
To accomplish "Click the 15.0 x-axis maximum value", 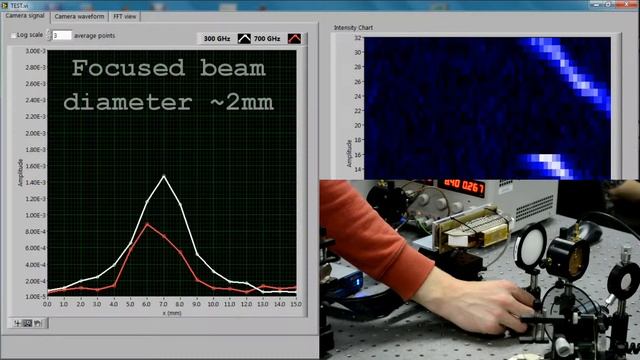I will tap(296, 304).
